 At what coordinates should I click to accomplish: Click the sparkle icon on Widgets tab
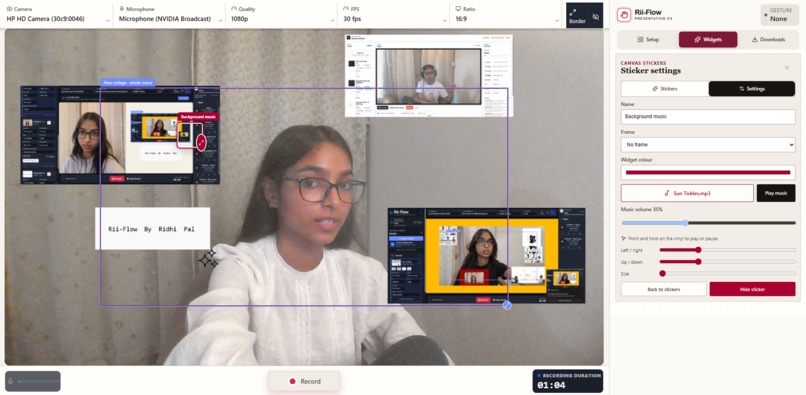point(697,40)
